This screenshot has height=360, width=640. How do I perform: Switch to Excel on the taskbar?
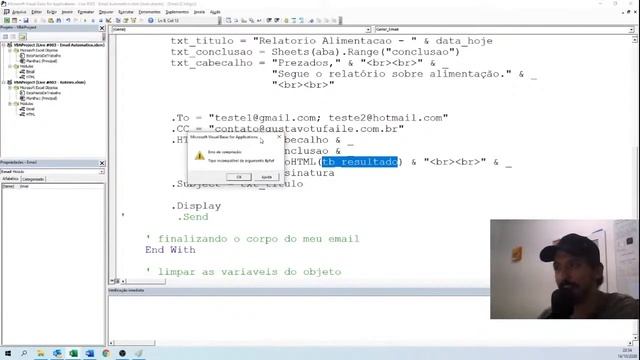tap(73, 353)
